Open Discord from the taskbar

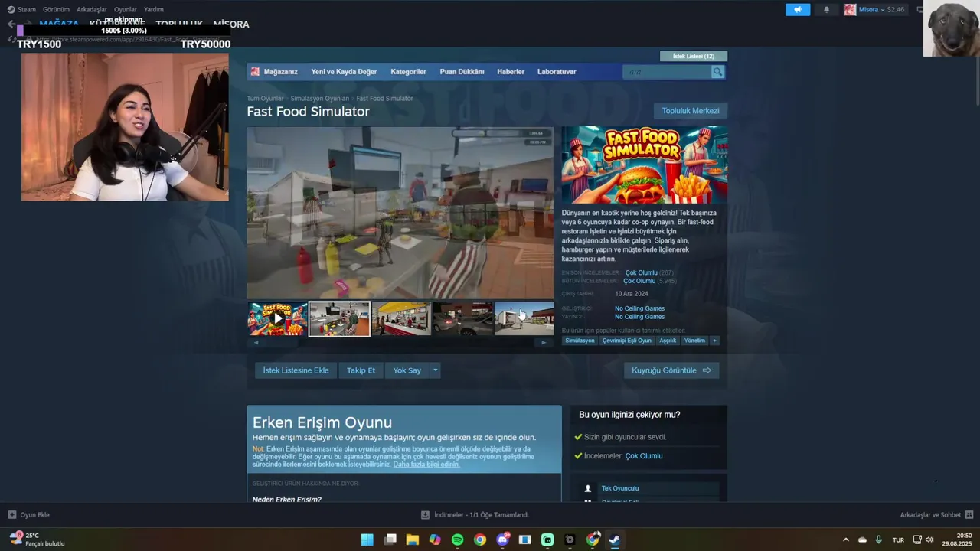pyautogui.click(x=502, y=540)
